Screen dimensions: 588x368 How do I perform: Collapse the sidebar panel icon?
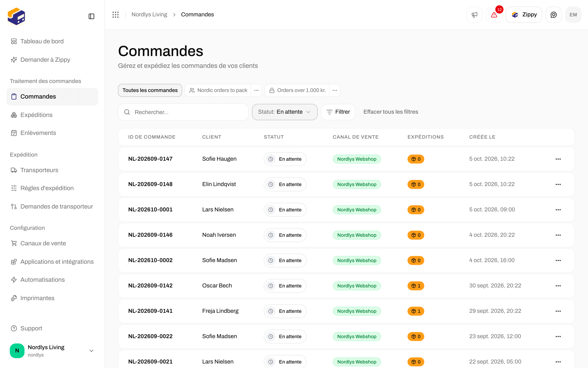coord(91,16)
